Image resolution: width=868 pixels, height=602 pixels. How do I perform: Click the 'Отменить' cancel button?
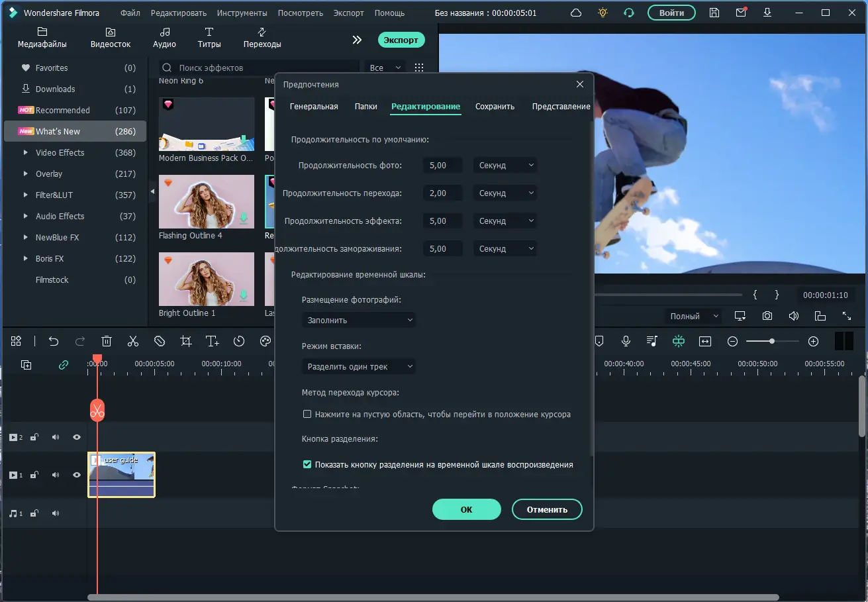[547, 509]
